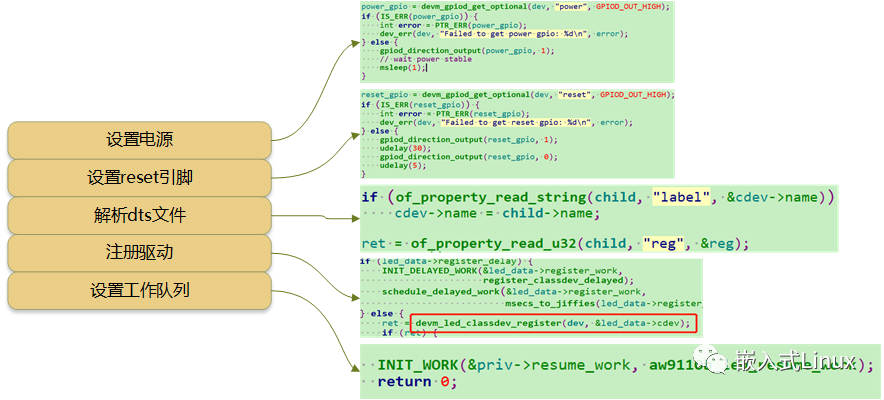This screenshot has width=884, height=400.
Task: Click the "Failed to get power gpio" dev_err line
Action: [503, 33]
